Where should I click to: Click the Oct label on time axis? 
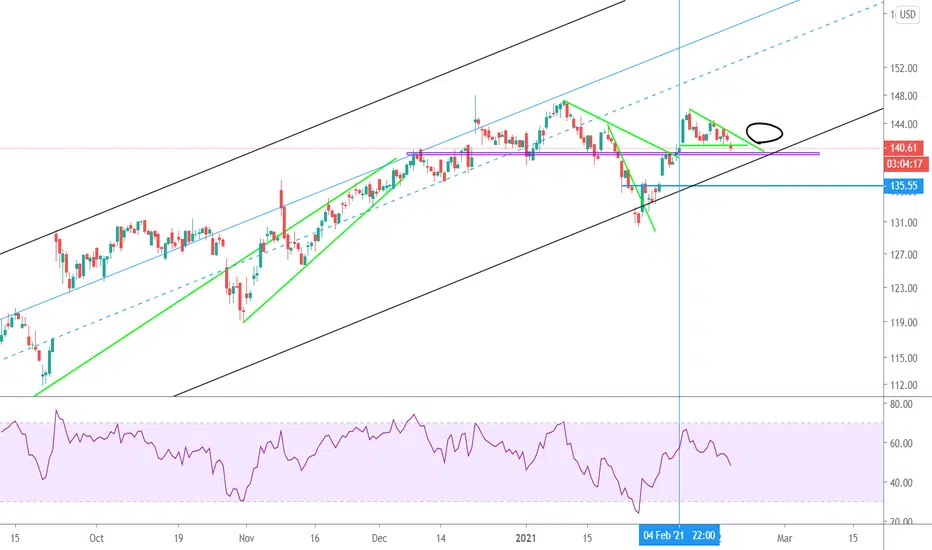click(x=96, y=538)
